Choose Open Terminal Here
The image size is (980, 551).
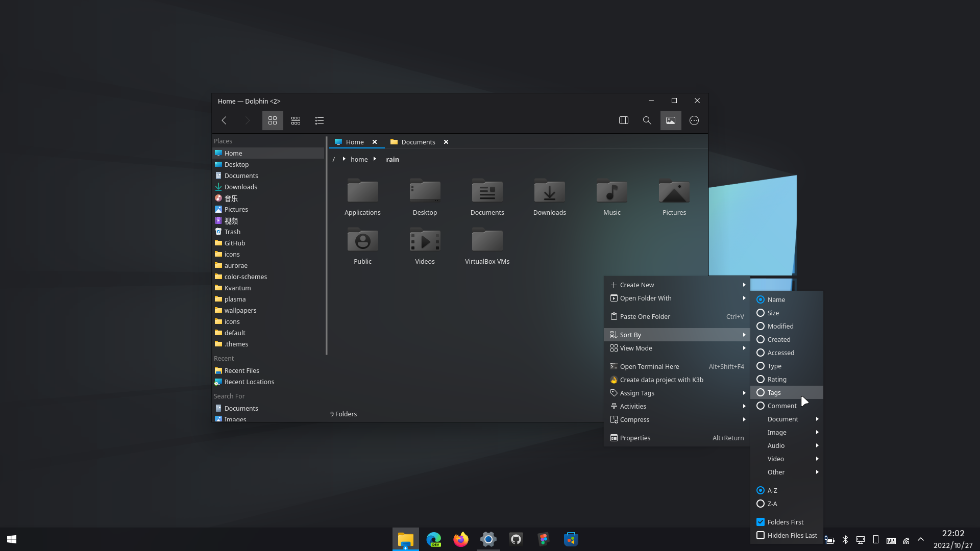click(x=677, y=366)
